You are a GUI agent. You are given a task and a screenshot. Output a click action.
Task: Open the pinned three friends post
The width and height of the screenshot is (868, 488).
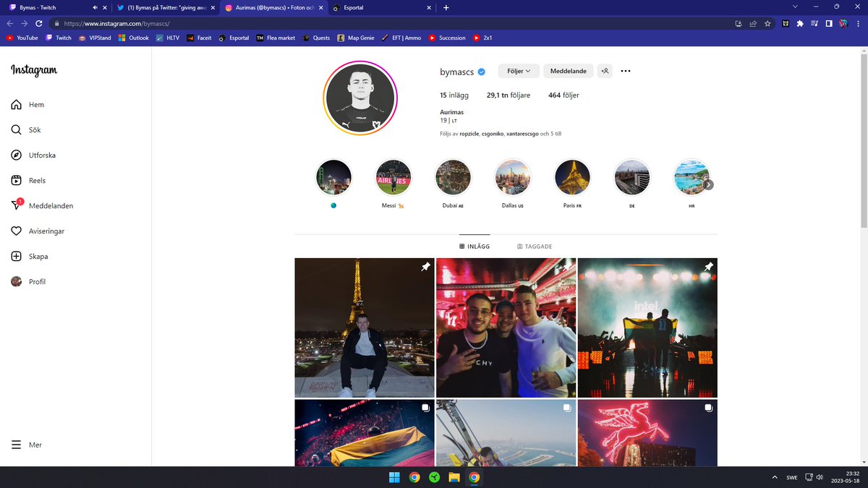506,328
